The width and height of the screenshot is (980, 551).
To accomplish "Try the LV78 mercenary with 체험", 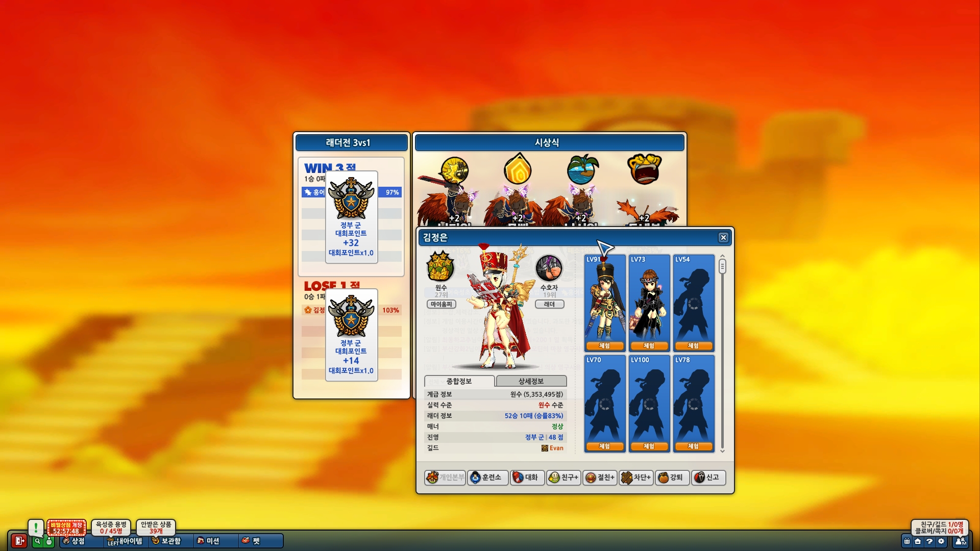I will [693, 446].
